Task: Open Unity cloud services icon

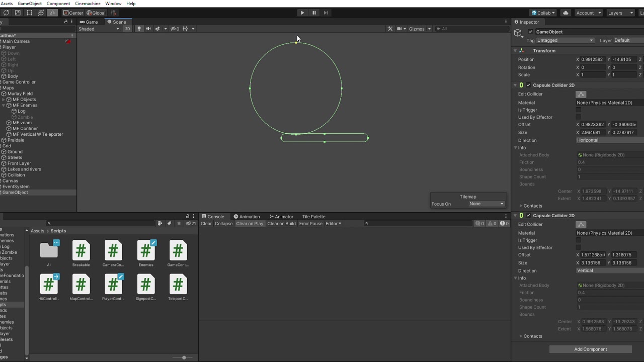Action: [566, 13]
